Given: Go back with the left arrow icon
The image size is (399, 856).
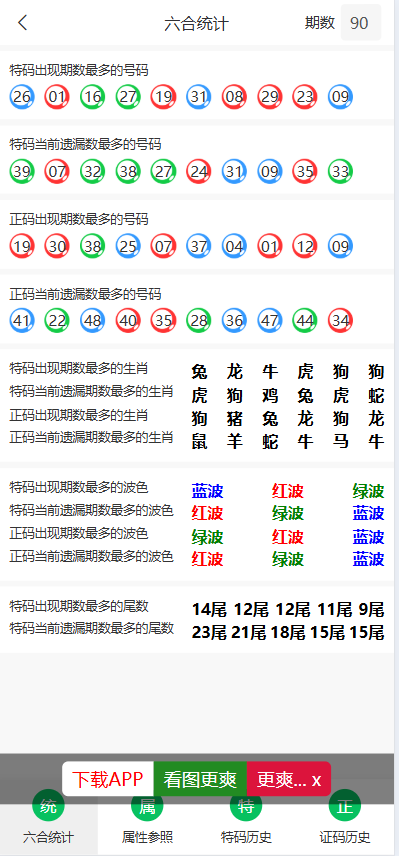Looking at the screenshot, I should pos(22,23).
